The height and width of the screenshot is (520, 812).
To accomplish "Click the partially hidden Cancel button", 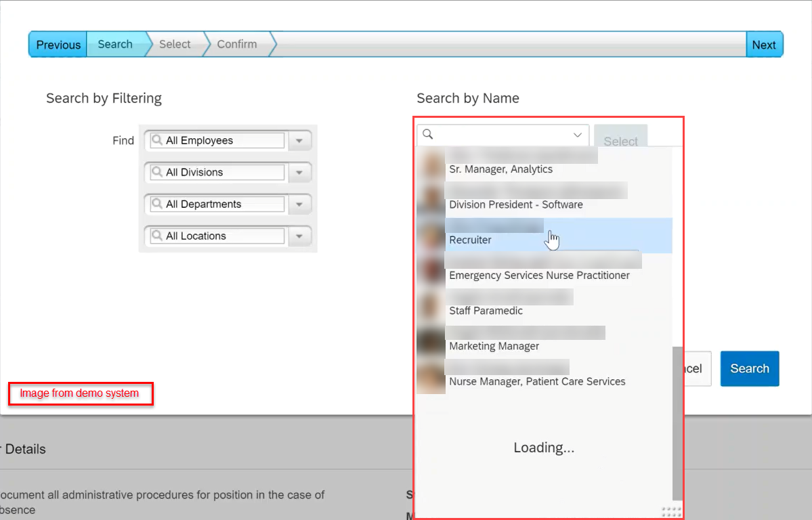I will (698, 368).
